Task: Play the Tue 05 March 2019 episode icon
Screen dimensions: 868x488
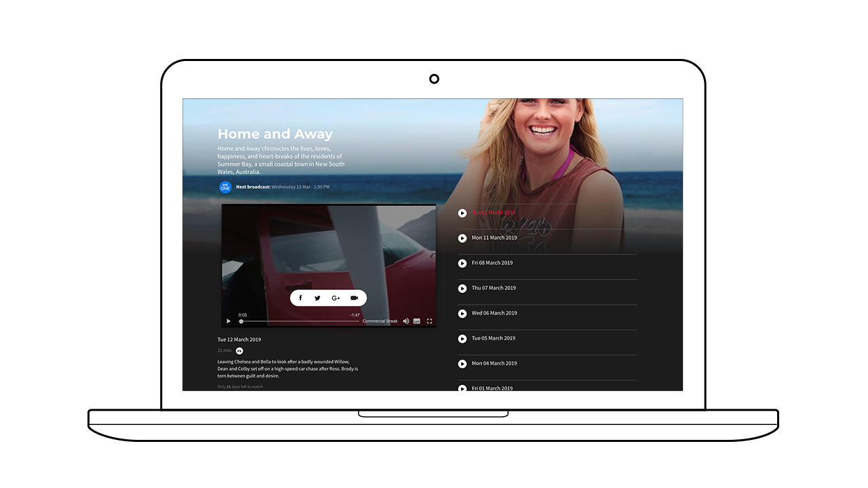Action: 462,338
